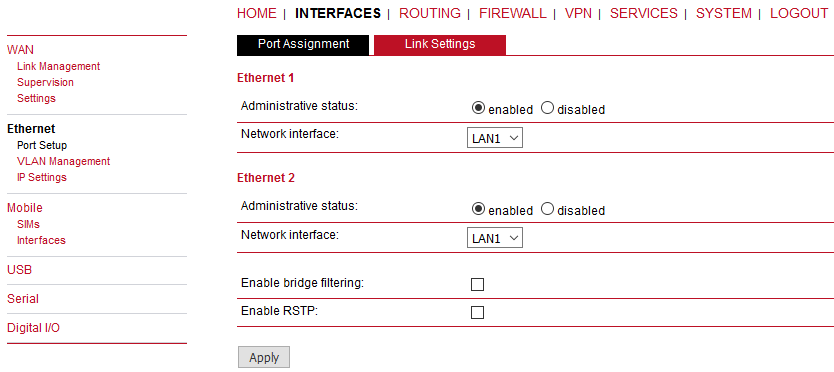Go to Mobile SIMs settings
The image size is (834, 372).
pos(28,224)
